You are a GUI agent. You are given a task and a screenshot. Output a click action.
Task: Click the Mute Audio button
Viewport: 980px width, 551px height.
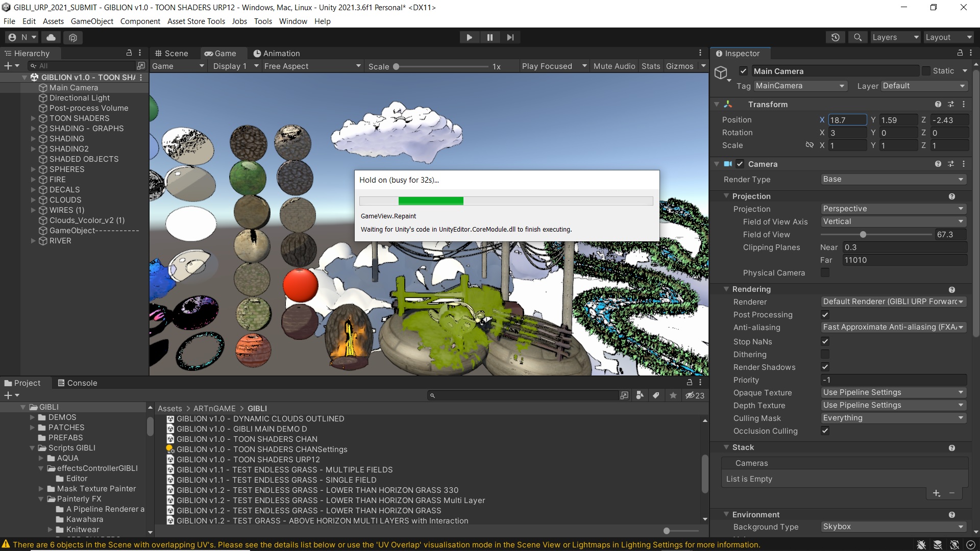click(x=614, y=66)
